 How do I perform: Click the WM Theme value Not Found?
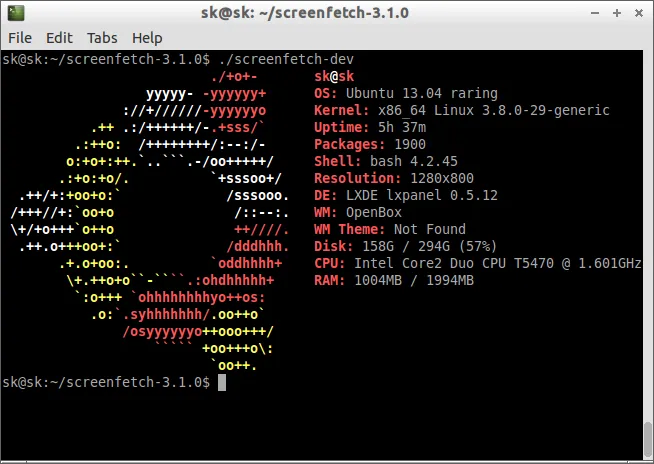(x=430, y=229)
